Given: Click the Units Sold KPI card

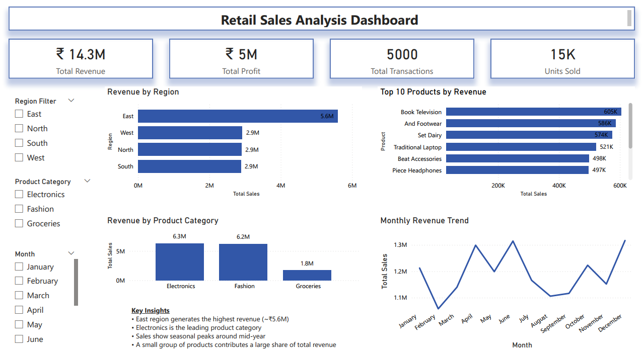Looking at the screenshot, I should 562,58.
